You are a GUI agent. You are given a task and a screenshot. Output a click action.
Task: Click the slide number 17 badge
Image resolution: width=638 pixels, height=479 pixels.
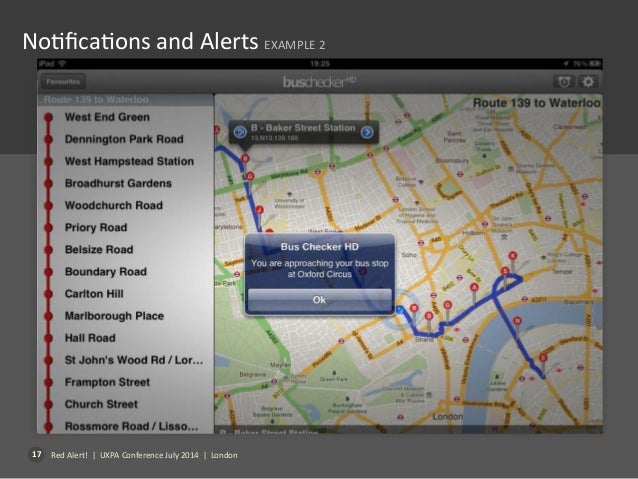coord(37,455)
